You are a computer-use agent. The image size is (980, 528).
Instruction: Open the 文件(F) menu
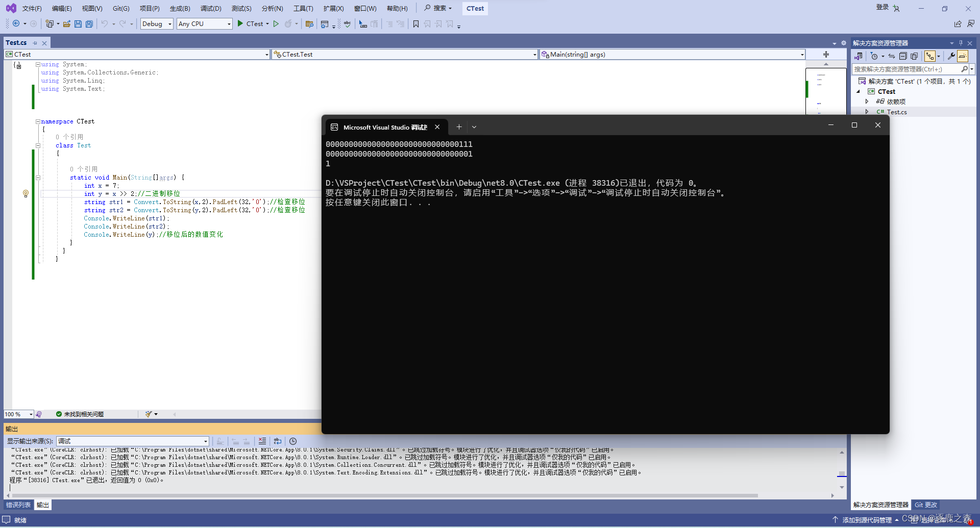coord(32,8)
